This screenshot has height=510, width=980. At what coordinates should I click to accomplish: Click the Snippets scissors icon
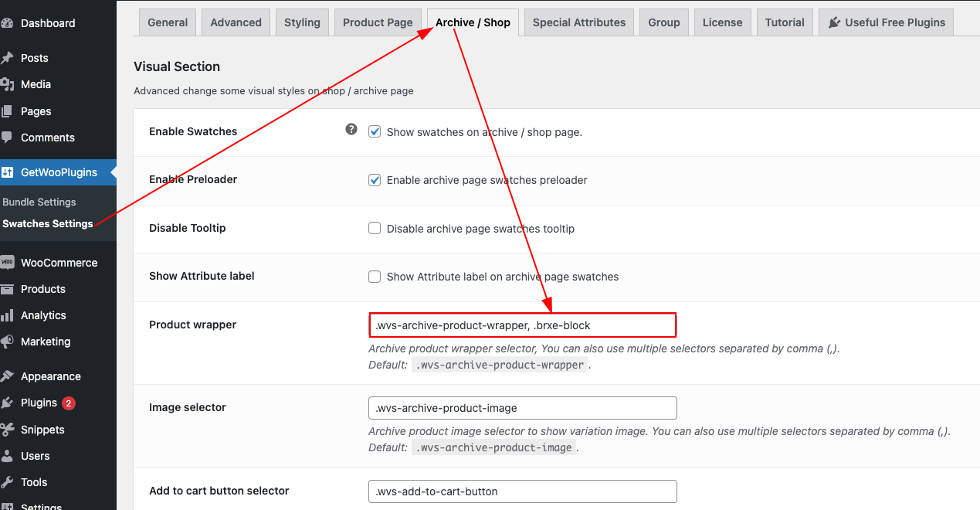pyautogui.click(x=6, y=430)
